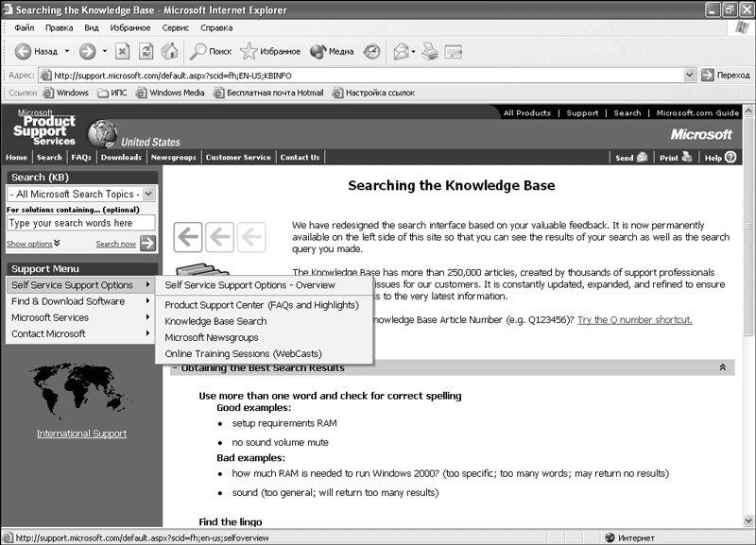756x545 pixels.
Task: Click the Бесплатная почта Hotmail shortcut
Action: point(268,93)
